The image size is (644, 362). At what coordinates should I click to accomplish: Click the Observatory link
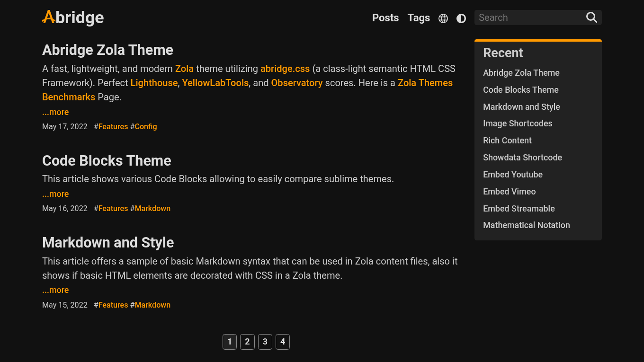click(297, 82)
